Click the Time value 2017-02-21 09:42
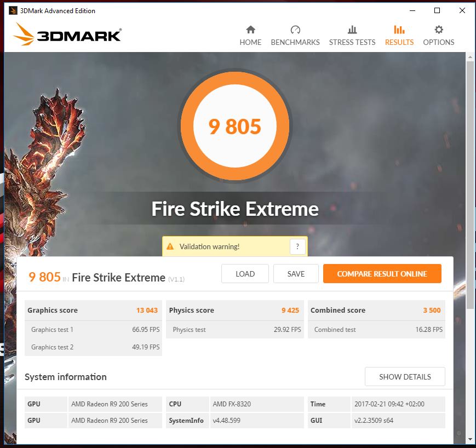476x448 pixels. 389,404
